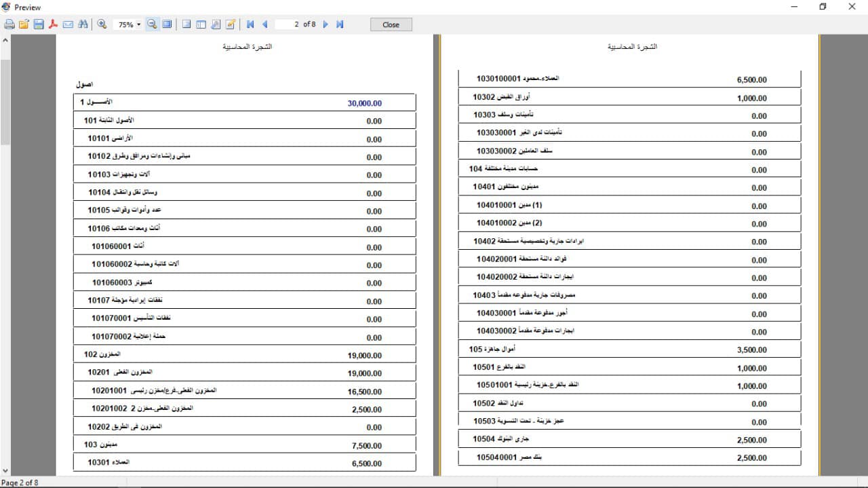
Task: Close the report preview
Action: [391, 24]
